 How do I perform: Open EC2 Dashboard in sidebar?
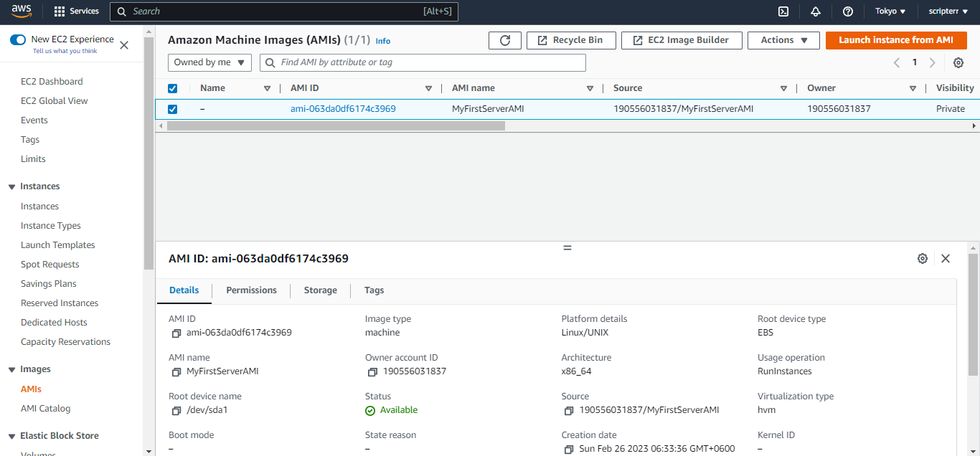52,82
